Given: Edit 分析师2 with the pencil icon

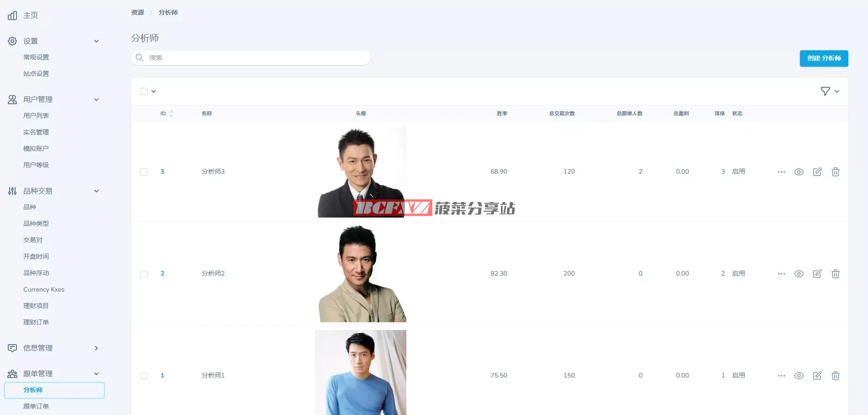Looking at the screenshot, I should tap(817, 274).
